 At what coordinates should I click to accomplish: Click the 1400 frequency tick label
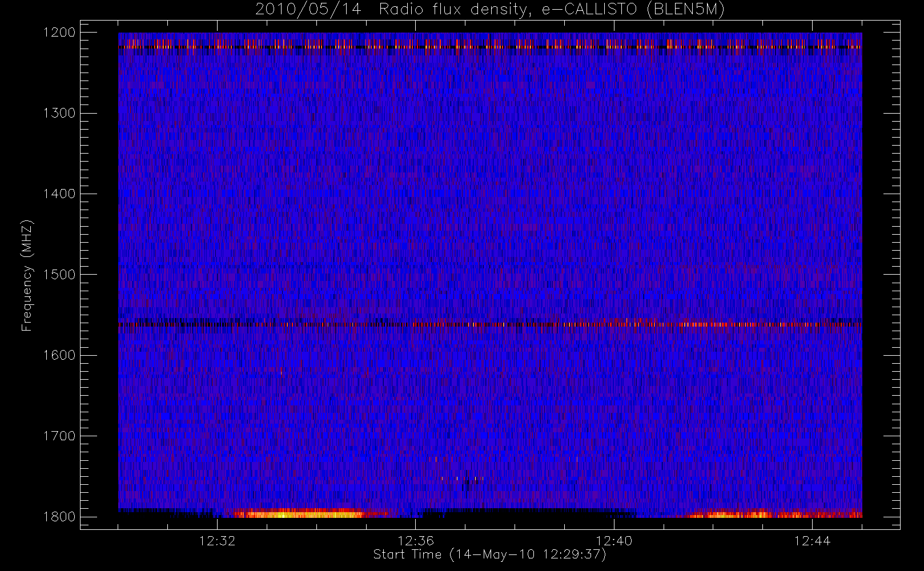coord(59,194)
